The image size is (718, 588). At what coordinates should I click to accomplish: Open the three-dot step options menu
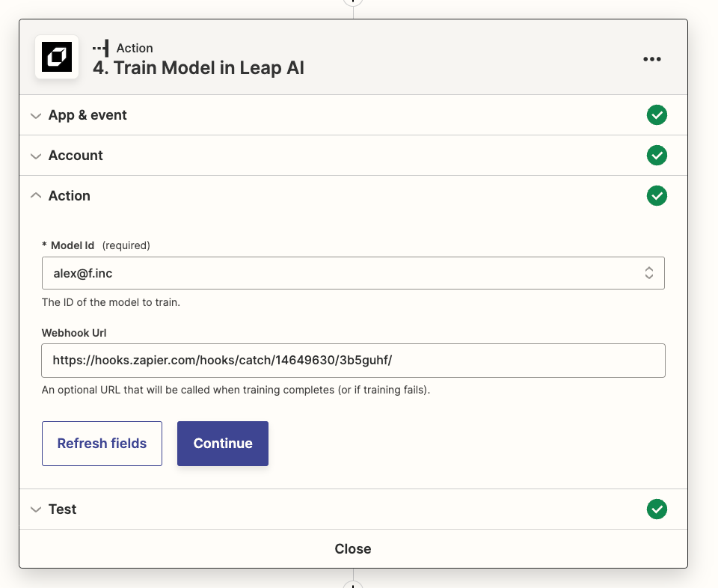652,59
